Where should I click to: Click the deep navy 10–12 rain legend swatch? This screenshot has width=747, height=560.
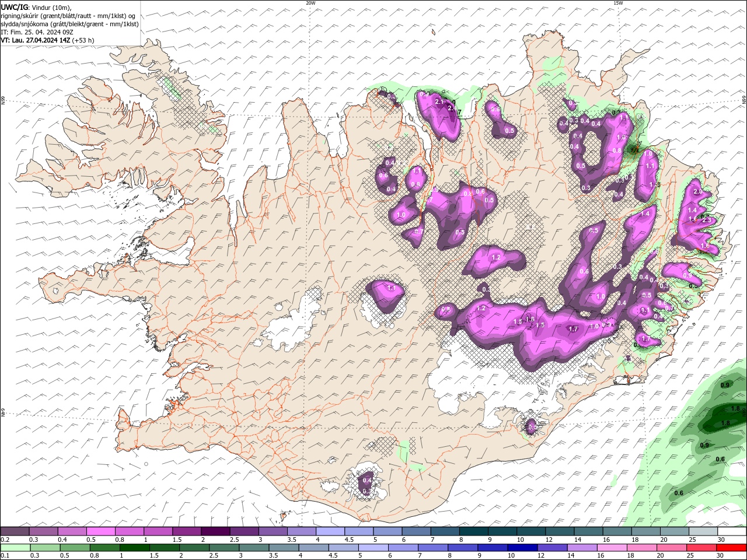point(523,548)
